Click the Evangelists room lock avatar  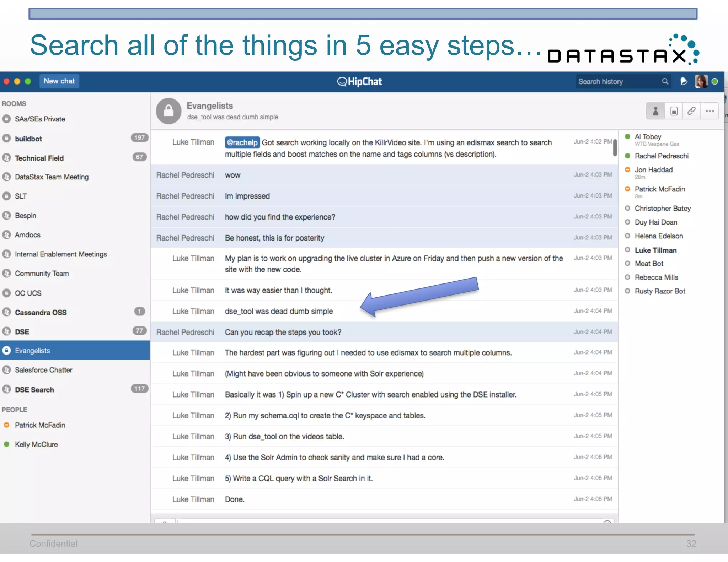coord(168,111)
